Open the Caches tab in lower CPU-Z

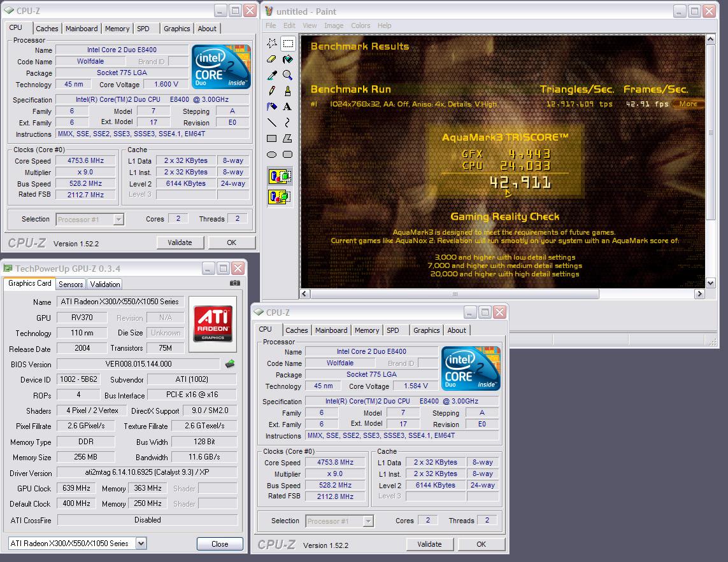[x=297, y=330]
